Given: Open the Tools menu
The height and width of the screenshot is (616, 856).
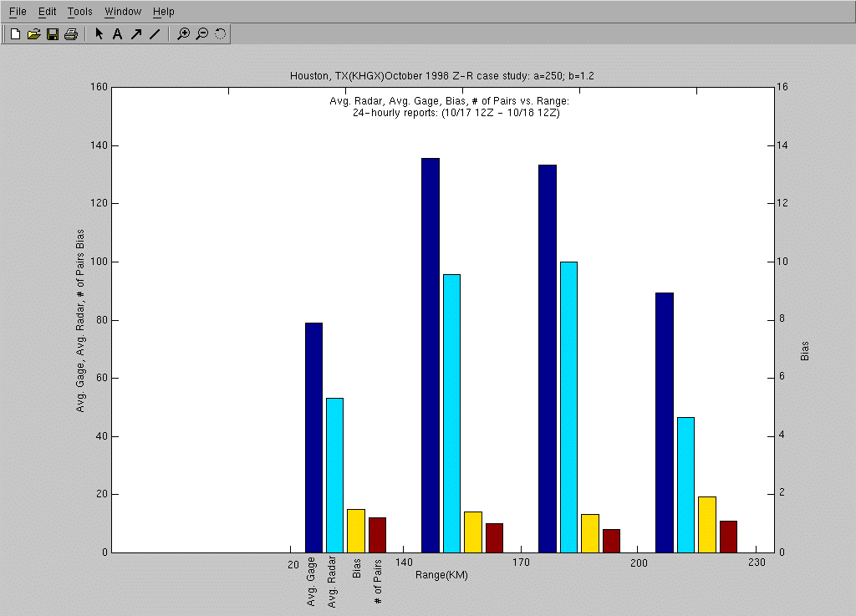Looking at the screenshot, I should (x=79, y=12).
